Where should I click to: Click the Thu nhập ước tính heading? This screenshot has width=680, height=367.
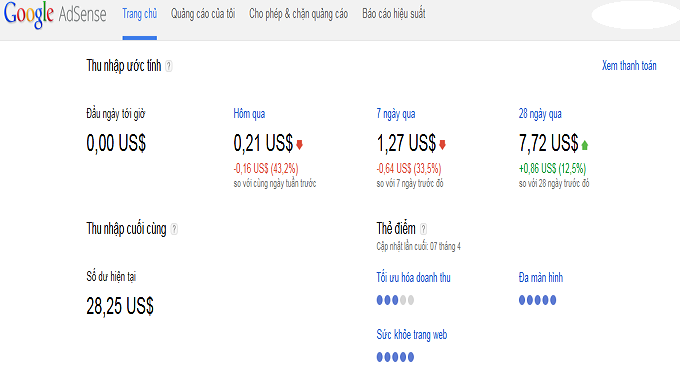[x=124, y=66]
